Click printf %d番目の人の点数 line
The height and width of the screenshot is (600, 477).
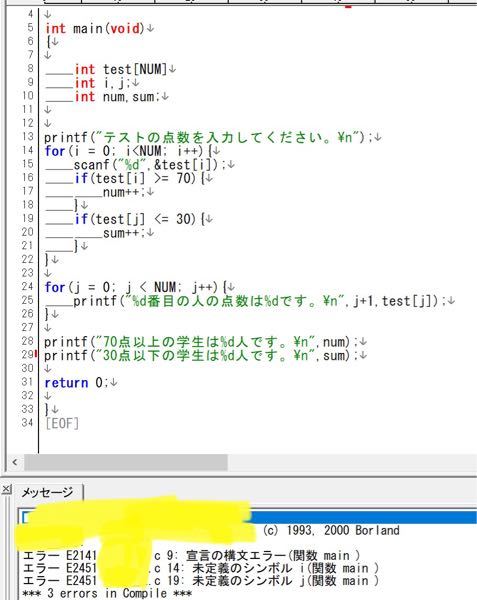(259, 301)
